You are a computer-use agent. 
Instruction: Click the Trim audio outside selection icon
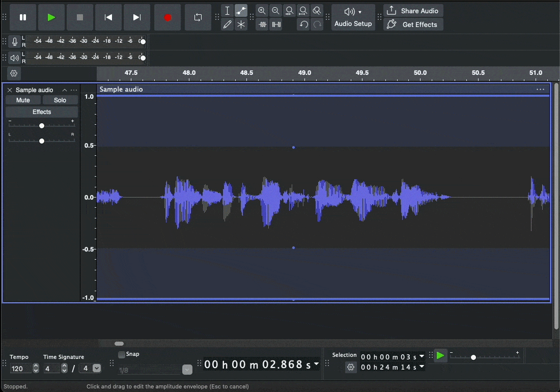tap(262, 24)
